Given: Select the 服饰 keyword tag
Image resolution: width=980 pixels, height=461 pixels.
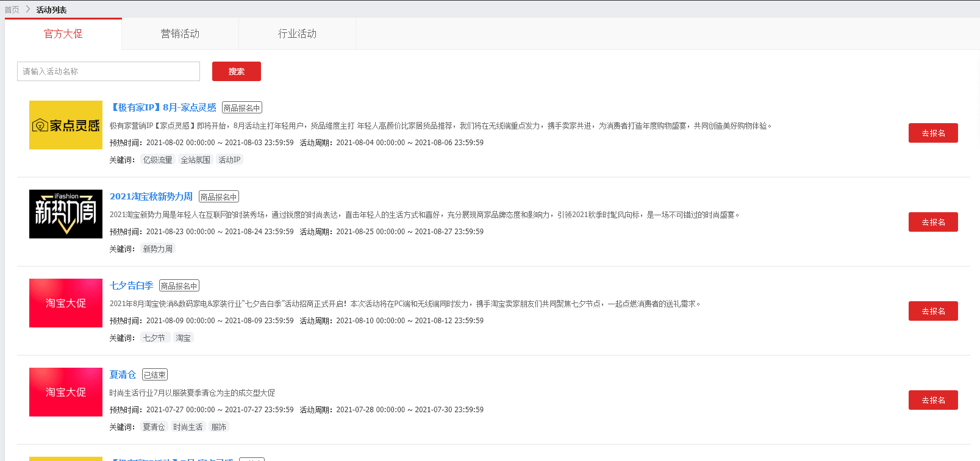Looking at the screenshot, I should point(219,427).
